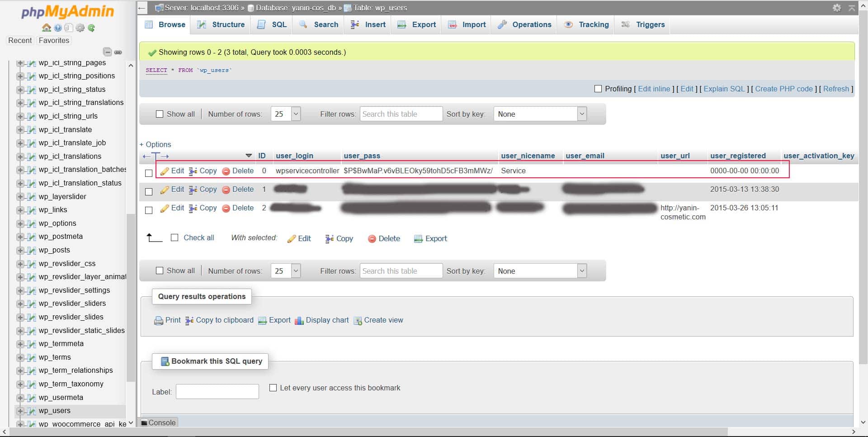
Task: Click wp_options table browse icon in tree
Action: [32, 223]
